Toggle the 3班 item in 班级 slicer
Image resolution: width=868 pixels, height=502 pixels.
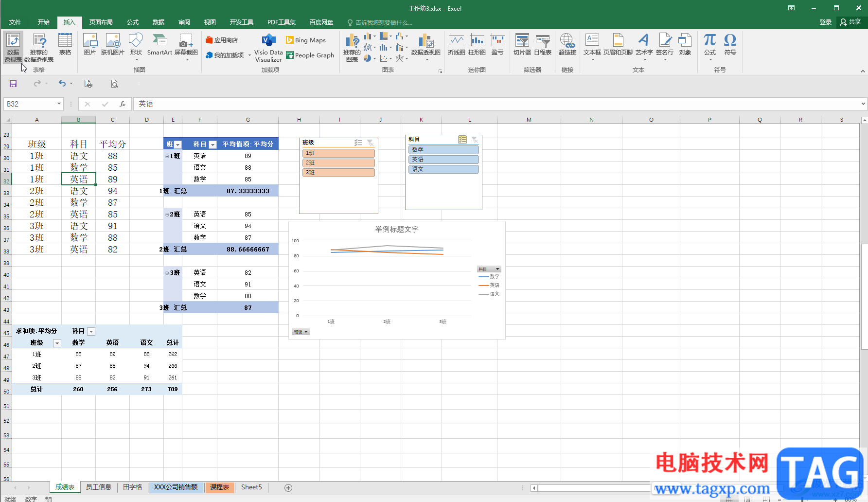[338, 173]
